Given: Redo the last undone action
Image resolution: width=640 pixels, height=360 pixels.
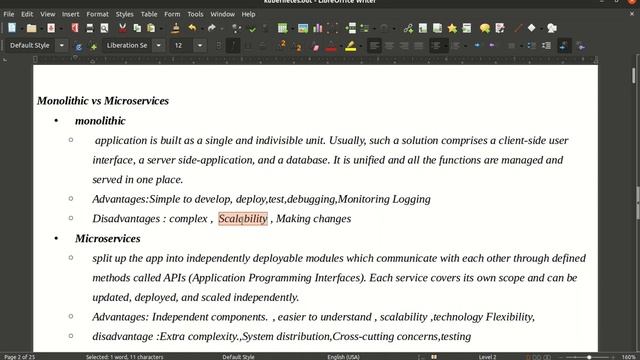Looking at the screenshot, I should click(211, 28).
